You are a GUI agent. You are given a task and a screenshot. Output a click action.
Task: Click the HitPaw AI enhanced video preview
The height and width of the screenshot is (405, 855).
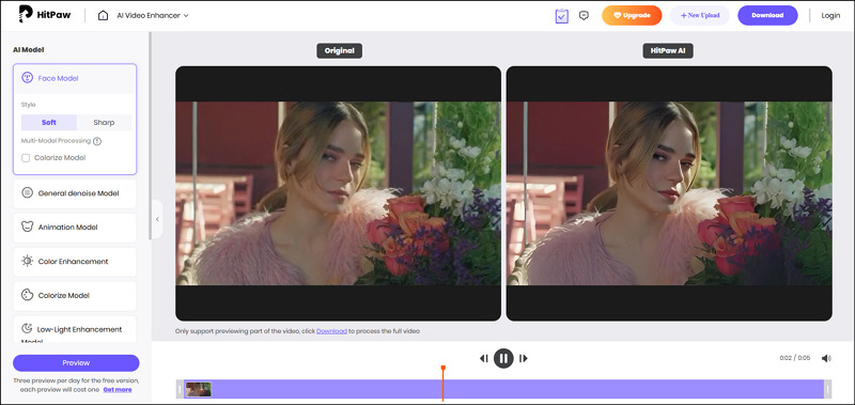coord(669,194)
